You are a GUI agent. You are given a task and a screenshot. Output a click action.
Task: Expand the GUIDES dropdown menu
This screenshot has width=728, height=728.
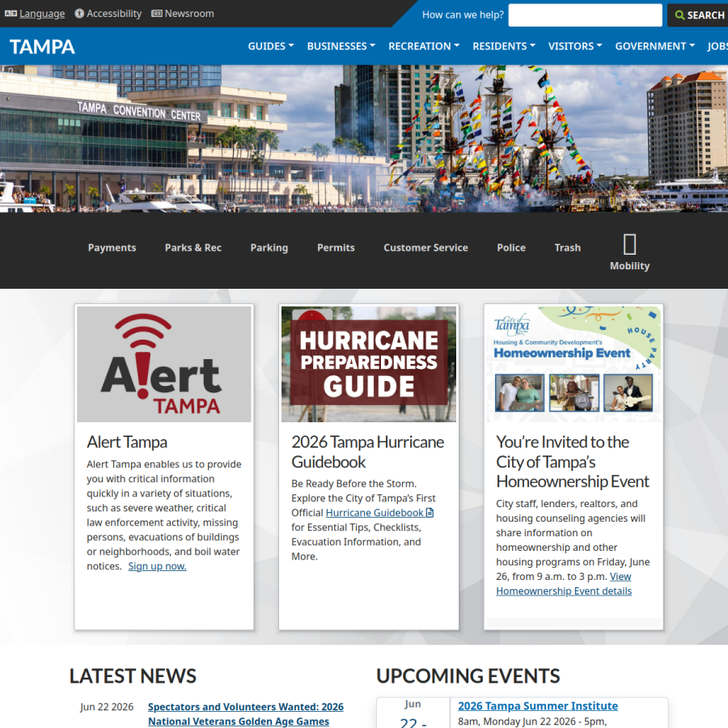coord(271,46)
